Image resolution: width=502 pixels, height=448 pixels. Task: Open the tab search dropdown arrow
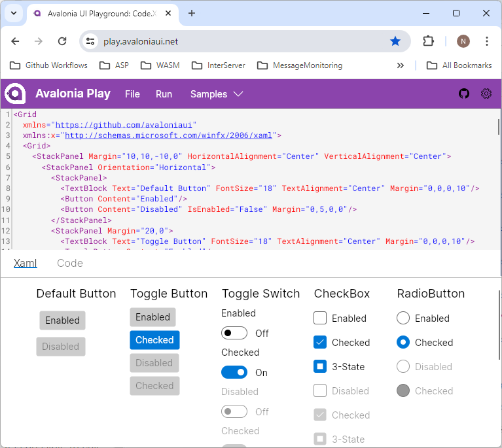(14, 13)
